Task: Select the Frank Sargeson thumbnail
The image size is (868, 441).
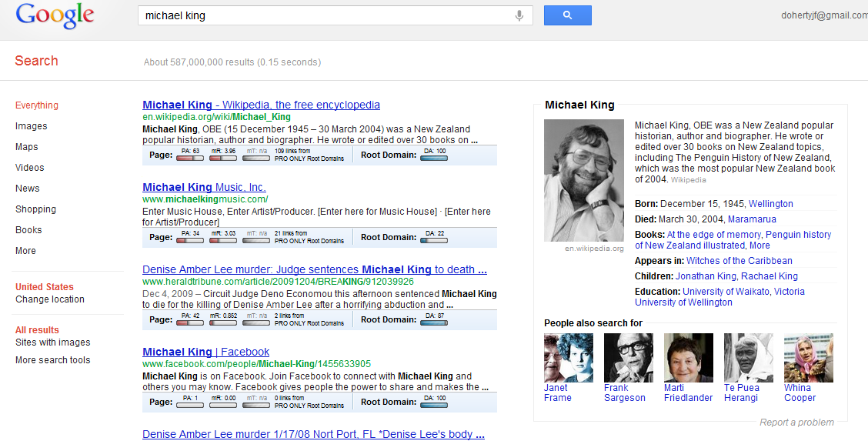Action: coord(629,358)
